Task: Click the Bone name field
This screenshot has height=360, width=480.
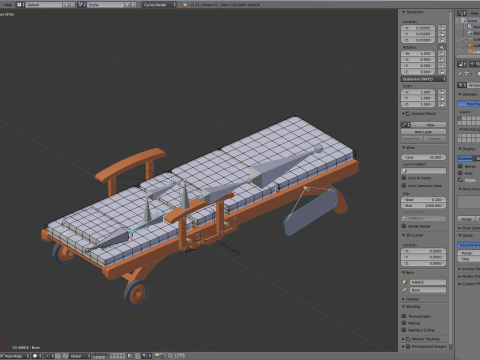Action: (x=428, y=290)
